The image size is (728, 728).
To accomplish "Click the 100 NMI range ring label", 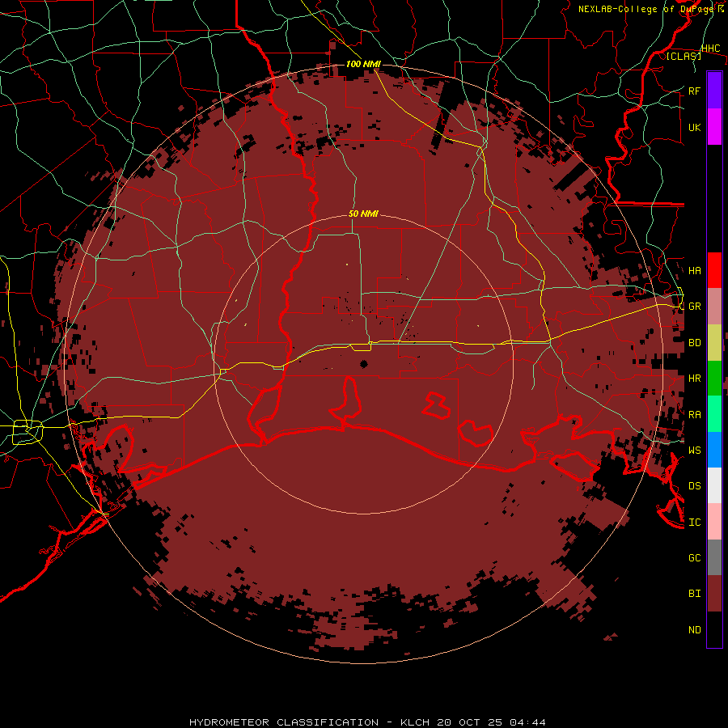I will coord(363,64).
